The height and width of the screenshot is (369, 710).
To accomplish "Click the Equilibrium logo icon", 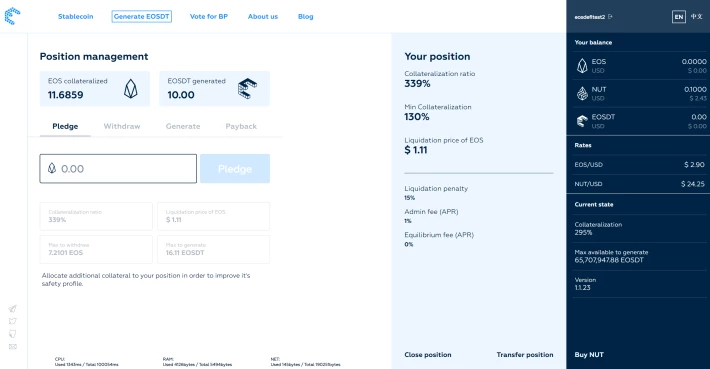I will [12, 16].
